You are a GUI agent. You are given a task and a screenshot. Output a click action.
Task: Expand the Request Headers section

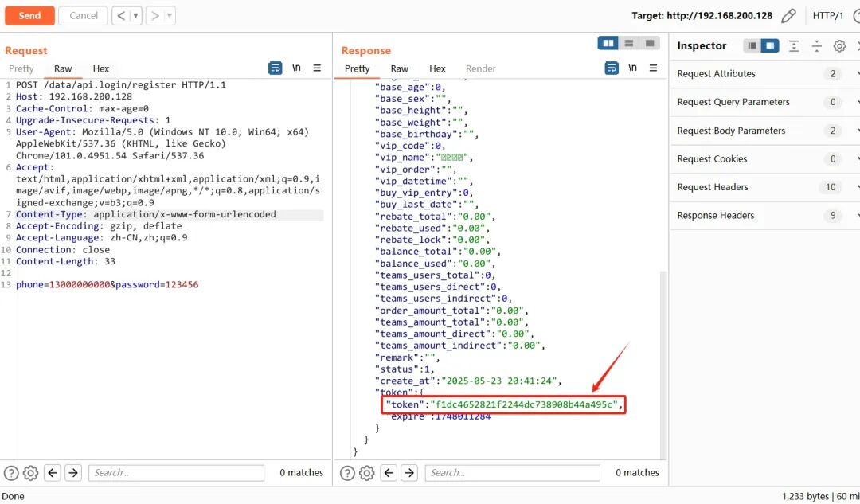pos(765,187)
